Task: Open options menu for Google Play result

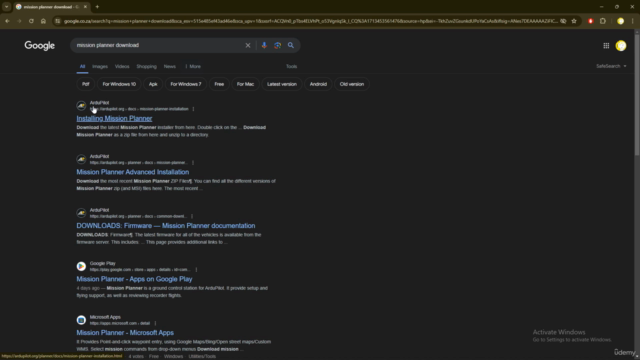Action: (x=196, y=270)
